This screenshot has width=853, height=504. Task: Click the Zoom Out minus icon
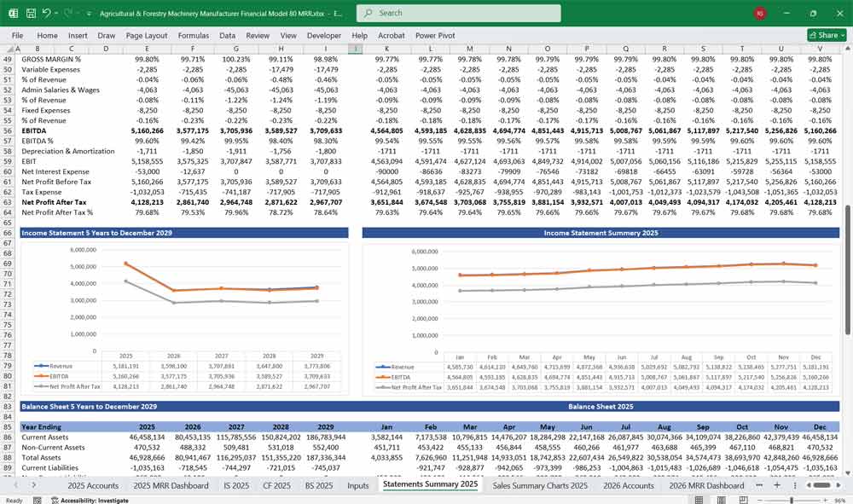pyautogui.click(x=760, y=500)
